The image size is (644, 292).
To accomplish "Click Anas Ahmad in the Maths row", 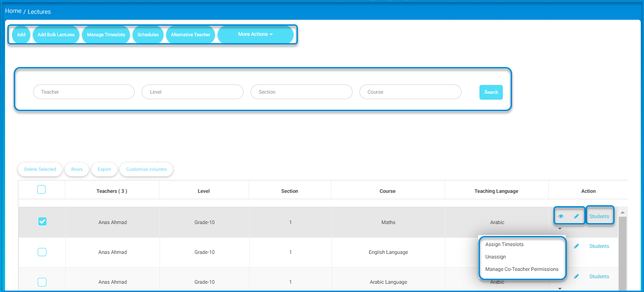I will [113, 222].
